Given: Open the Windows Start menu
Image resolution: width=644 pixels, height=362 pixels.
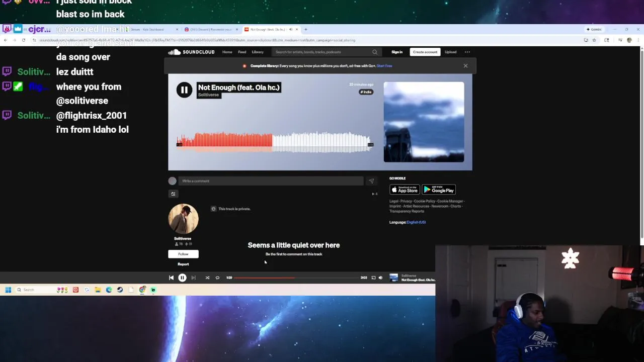Looking at the screenshot, I should click(8, 290).
